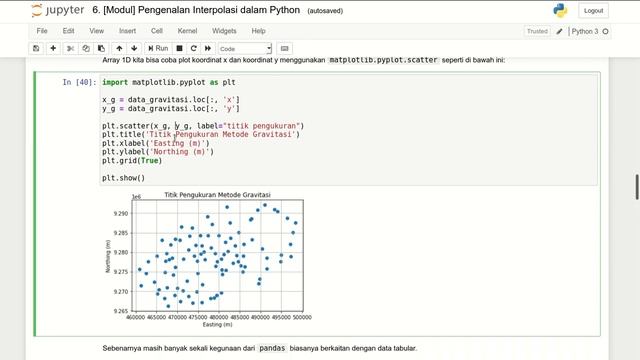Open the Cell menu
This screenshot has height=360, width=640.
(157, 31)
